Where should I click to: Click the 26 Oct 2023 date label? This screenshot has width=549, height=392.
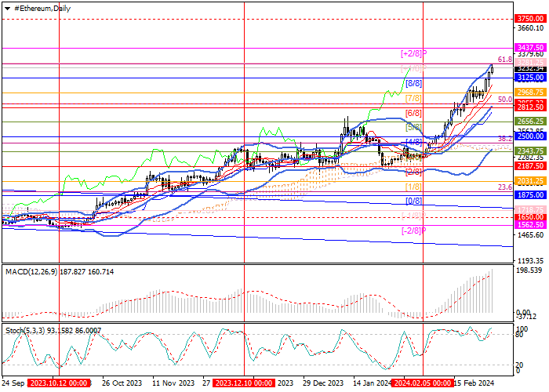pos(122,383)
